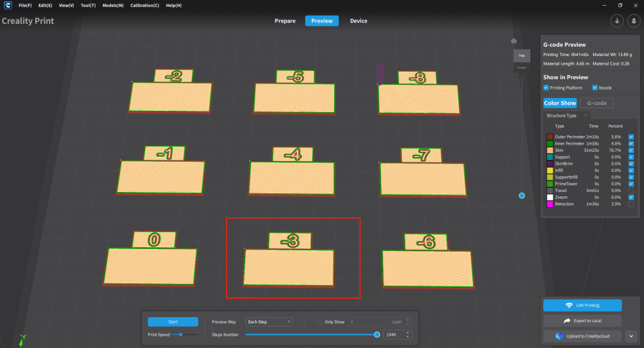Click the LAN Printing button
Viewport: 644px width, 348px height.
pyautogui.click(x=582, y=305)
